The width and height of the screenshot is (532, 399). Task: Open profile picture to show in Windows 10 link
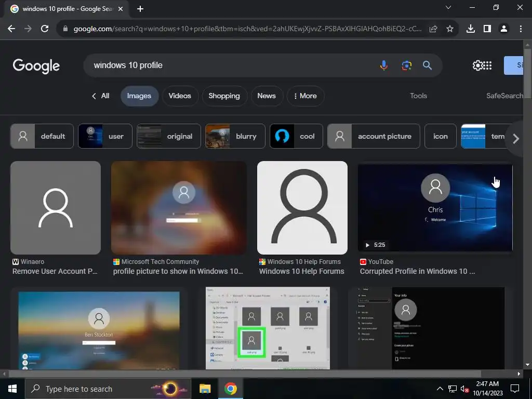(x=178, y=271)
